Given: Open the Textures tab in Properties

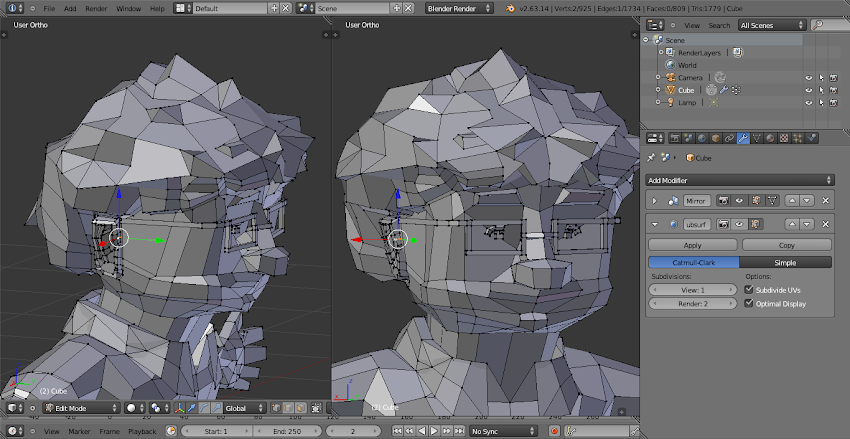Looking at the screenshot, I should pos(784,138).
